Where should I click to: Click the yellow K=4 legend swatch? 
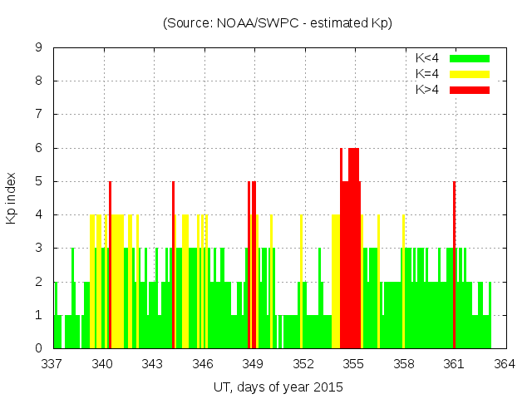(470, 74)
